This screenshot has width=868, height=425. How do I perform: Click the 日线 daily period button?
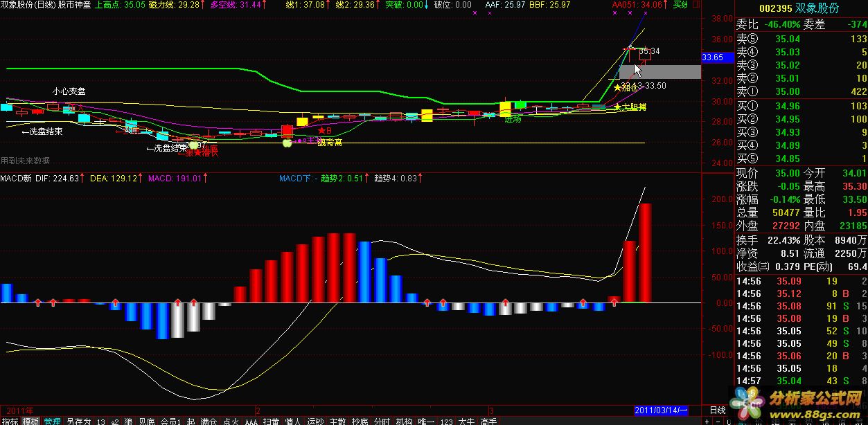click(x=717, y=410)
